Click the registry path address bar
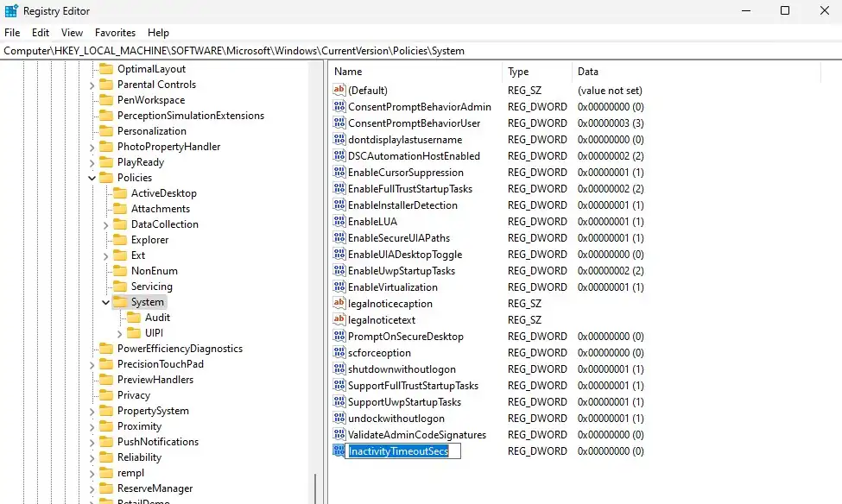842x504 pixels. pos(421,51)
